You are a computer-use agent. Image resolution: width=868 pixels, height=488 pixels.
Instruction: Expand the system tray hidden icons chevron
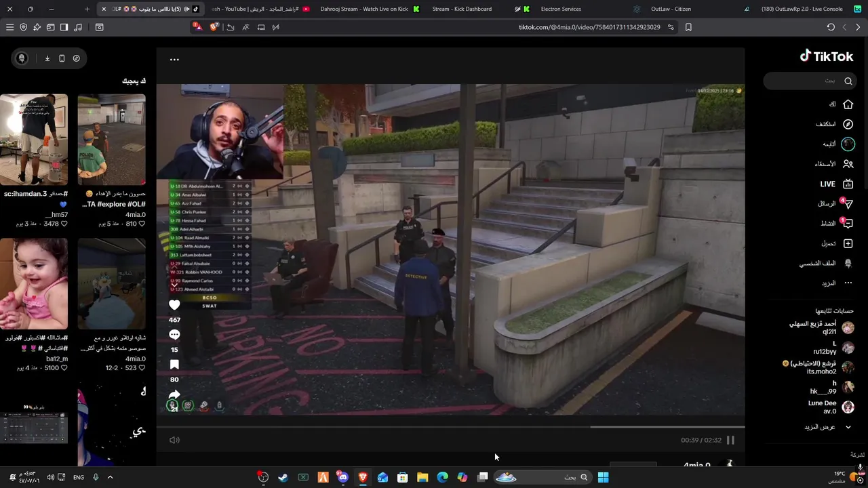(x=110, y=477)
